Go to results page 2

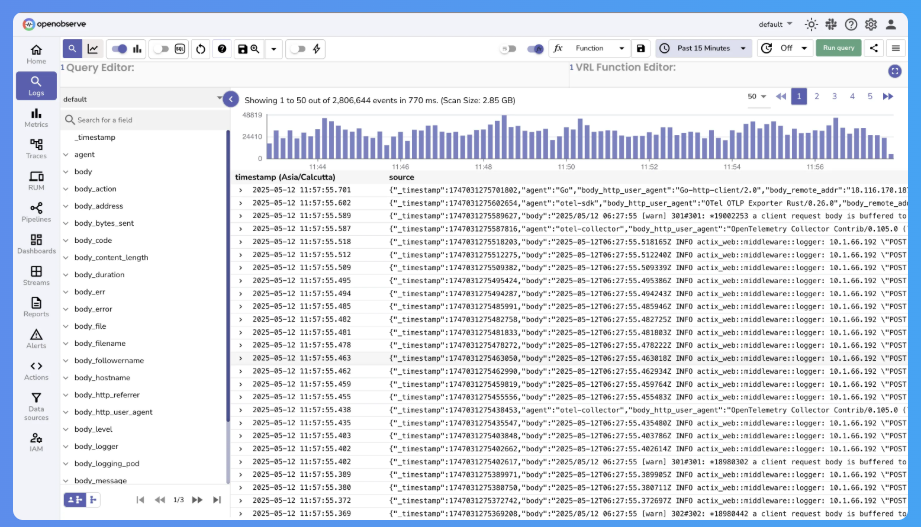(816, 96)
